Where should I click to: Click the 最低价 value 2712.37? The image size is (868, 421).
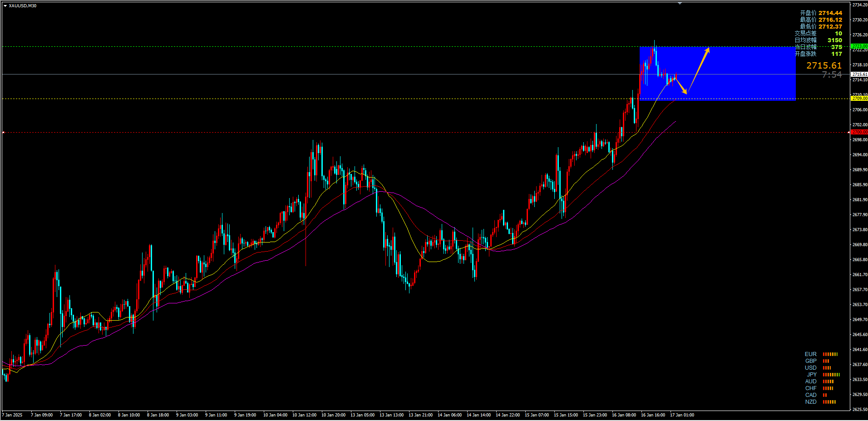click(830, 27)
